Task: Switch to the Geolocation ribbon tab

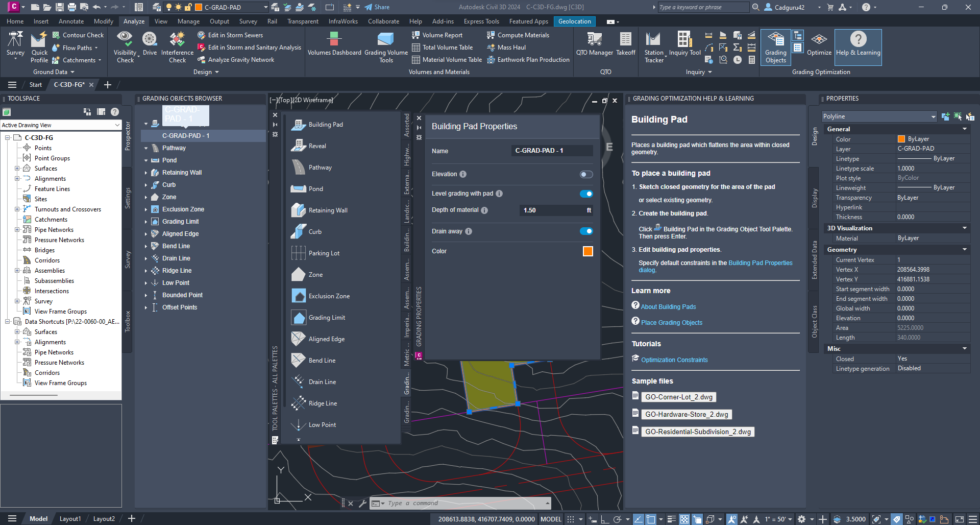Action: (x=574, y=21)
